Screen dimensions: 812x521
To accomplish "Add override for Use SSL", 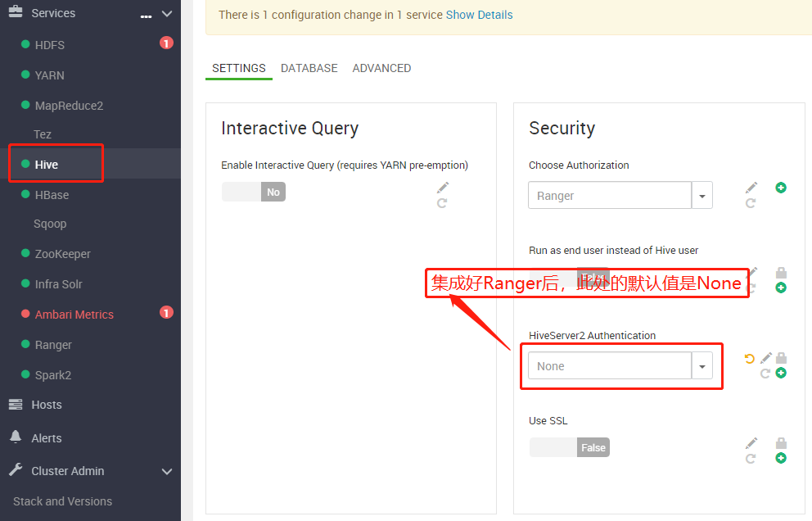I will tap(781, 458).
